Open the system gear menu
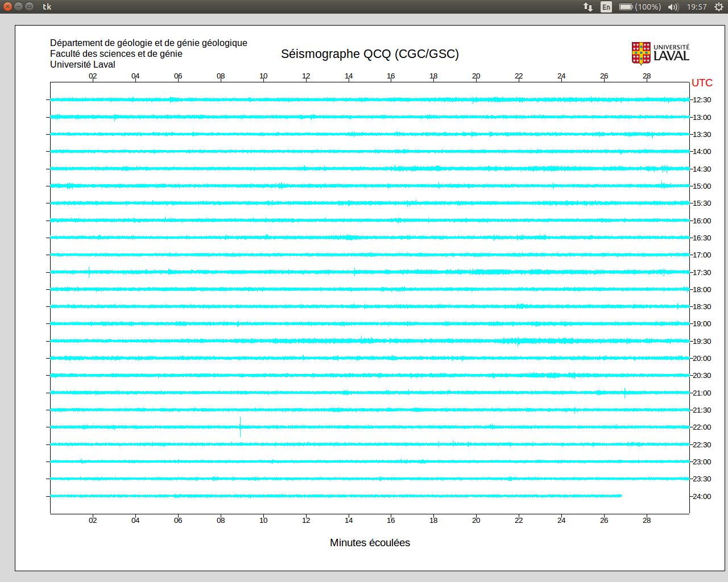This screenshot has height=582, width=728. tap(719, 7)
